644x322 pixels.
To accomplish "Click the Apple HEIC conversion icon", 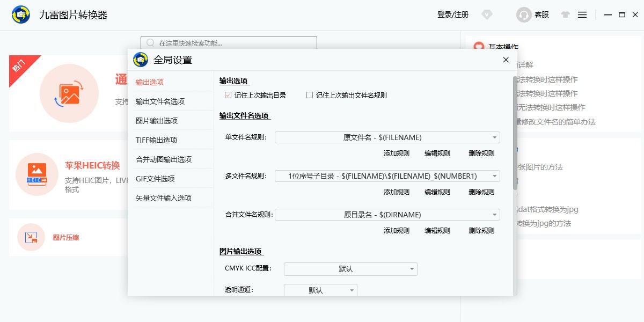I will click(x=36, y=174).
